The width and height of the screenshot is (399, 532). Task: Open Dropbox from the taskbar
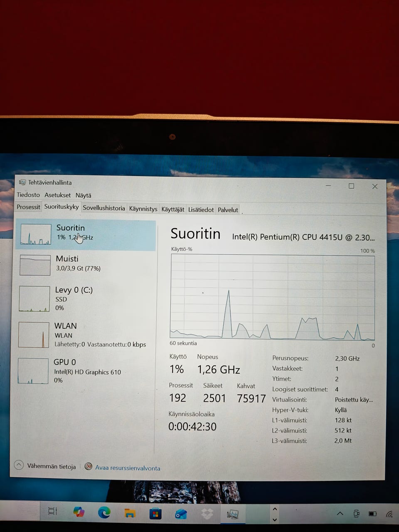(x=207, y=514)
